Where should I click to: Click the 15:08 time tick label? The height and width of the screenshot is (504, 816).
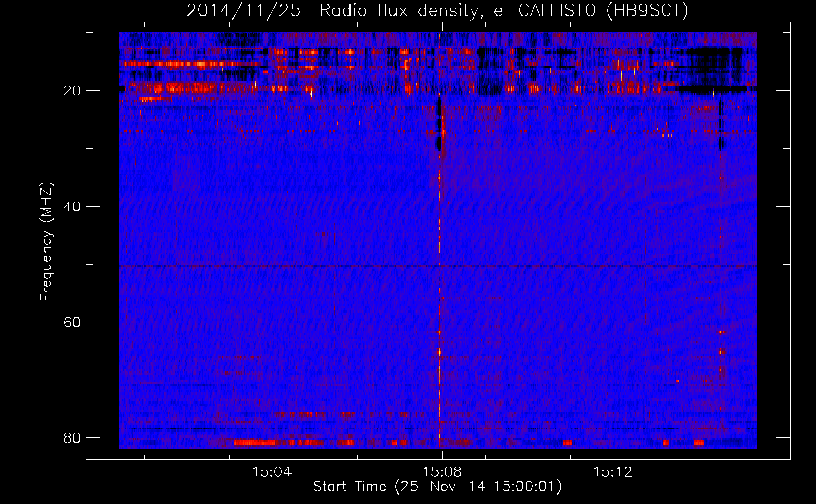(x=442, y=472)
